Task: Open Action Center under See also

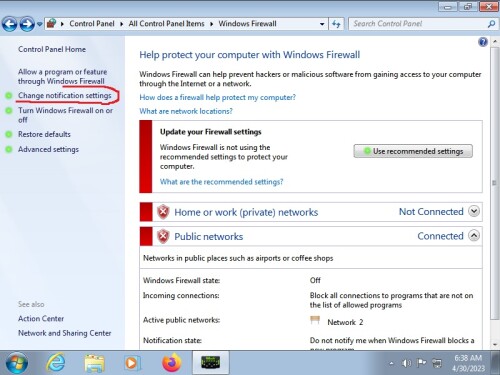Action: coord(41,319)
